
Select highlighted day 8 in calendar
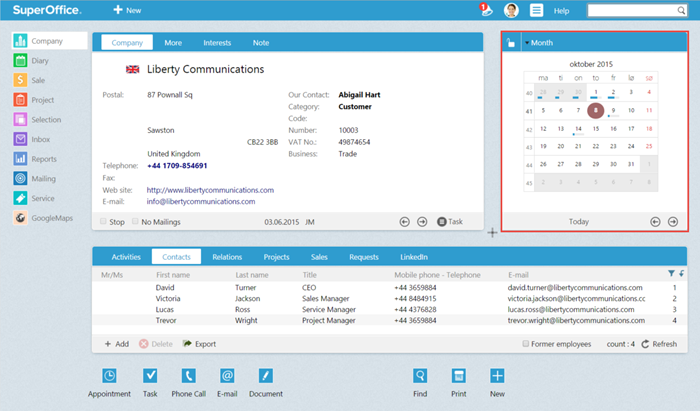click(x=596, y=110)
